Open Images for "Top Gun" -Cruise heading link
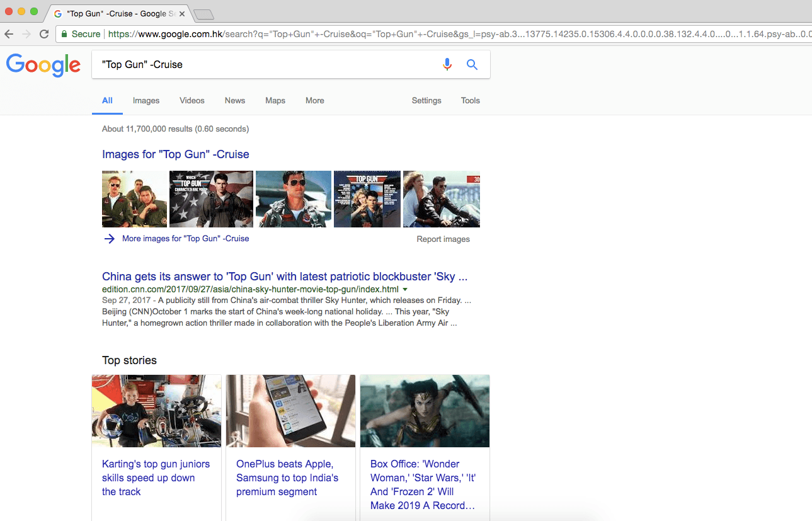 pos(176,154)
